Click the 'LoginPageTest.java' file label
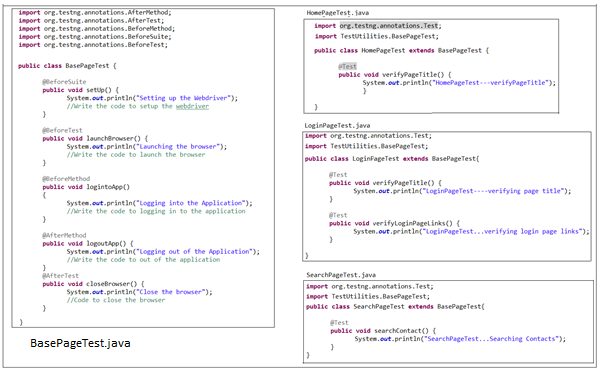The width and height of the screenshot is (602, 373). (337, 125)
